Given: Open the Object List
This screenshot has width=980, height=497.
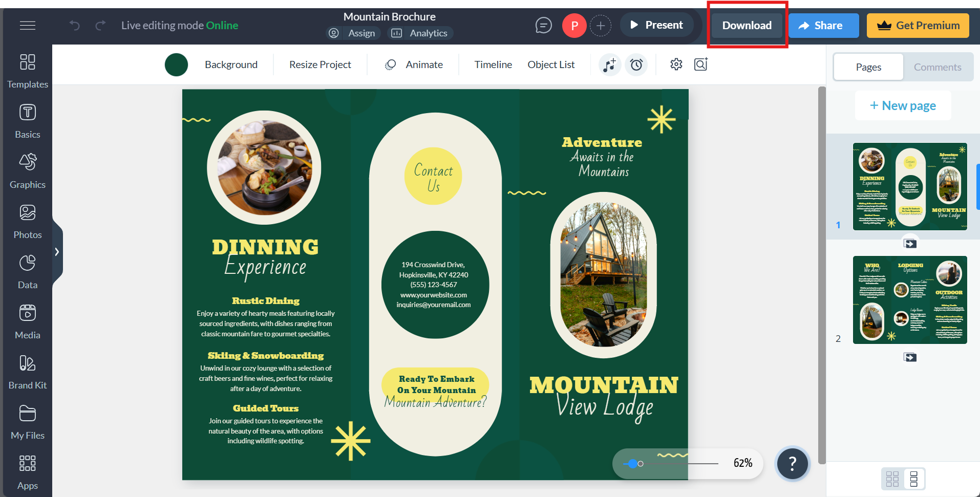Looking at the screenshot, I should click(x=551, y=64).
